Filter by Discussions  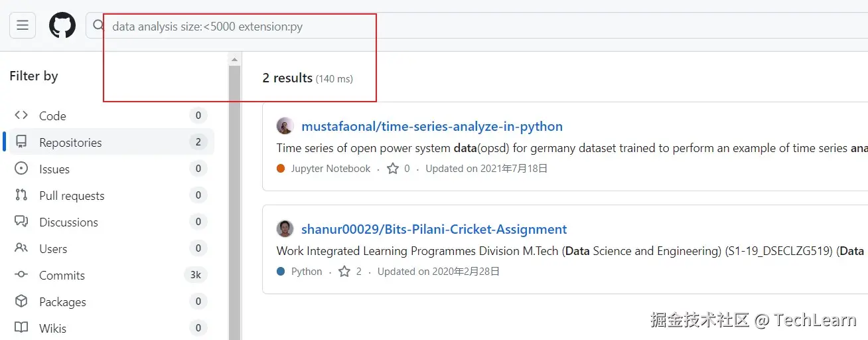[x=68, y=222]
